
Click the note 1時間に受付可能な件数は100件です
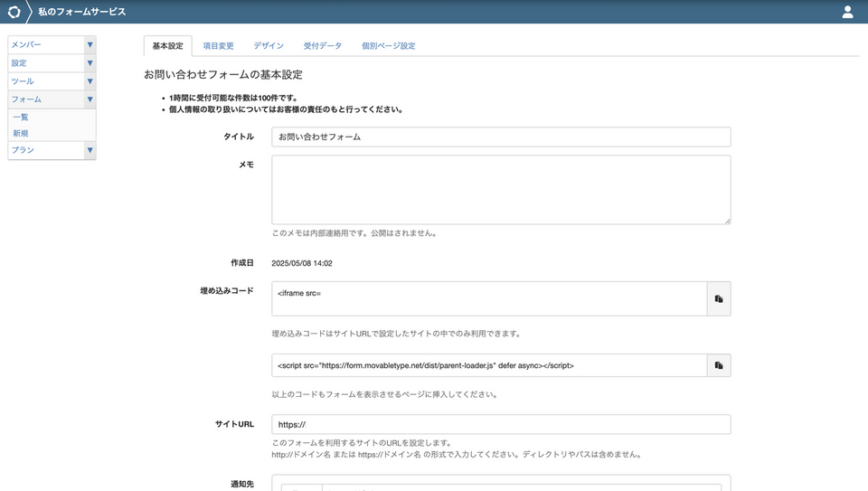[233, 98]
